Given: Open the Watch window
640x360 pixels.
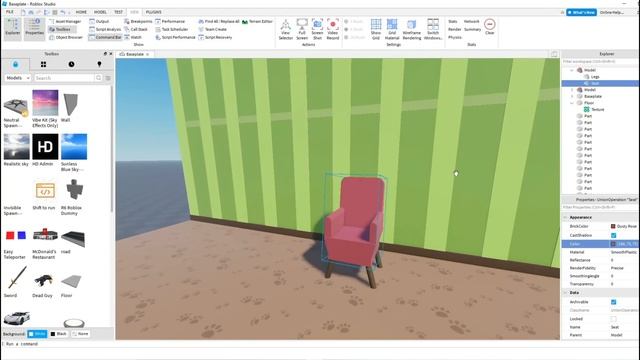Looking at the screenshot, I should click(133, 37).
